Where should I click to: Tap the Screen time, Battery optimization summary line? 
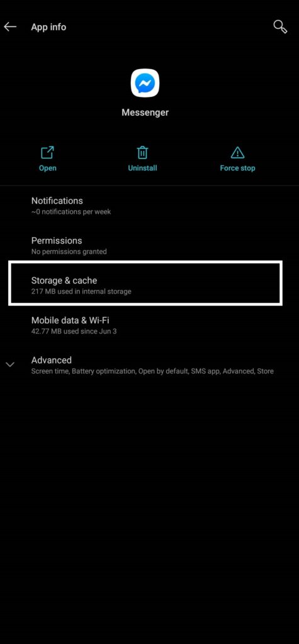click(x=152, y=371)
